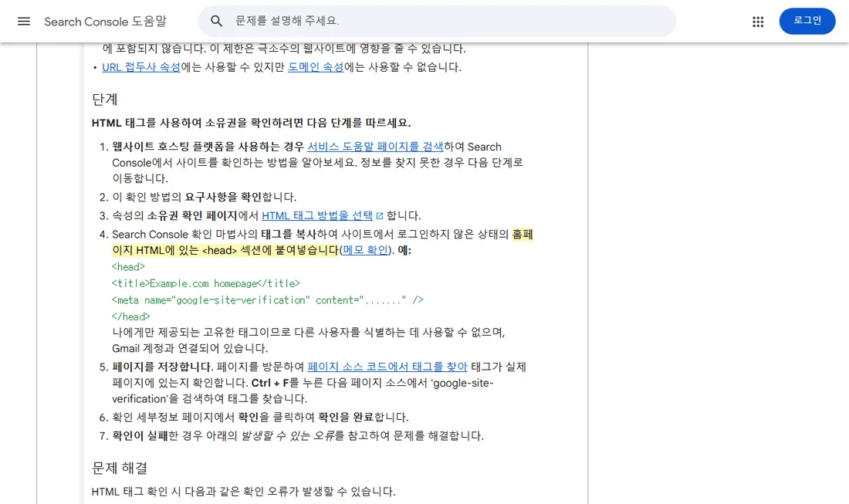Click the bold text 웹사이트 호스팅 플랫폼을 사용하는 경우
849x504 pixels.
208,147
